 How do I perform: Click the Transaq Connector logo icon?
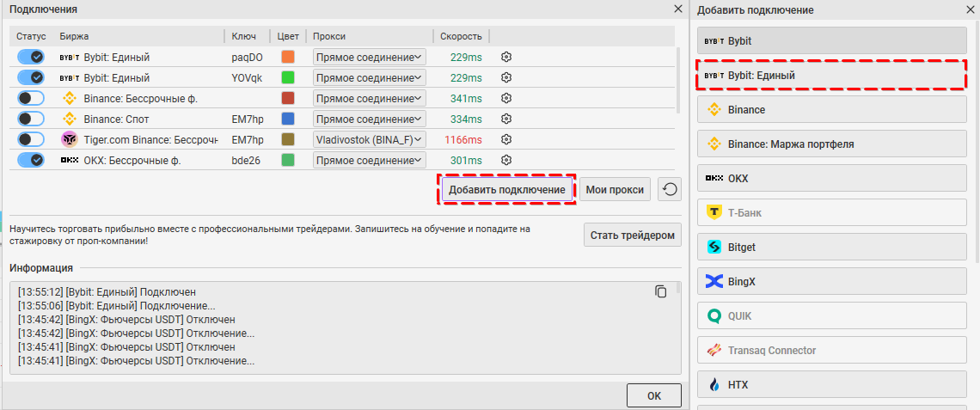point(714,350)
